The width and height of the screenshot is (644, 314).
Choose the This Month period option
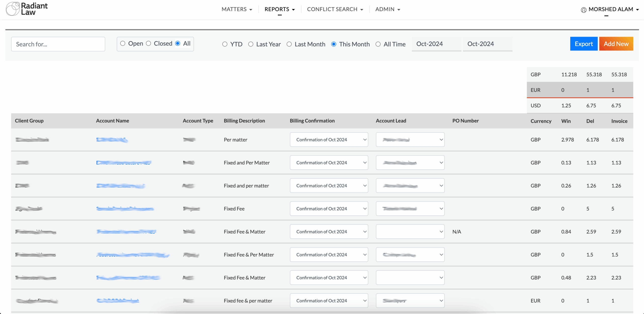click(x=334, y=44)
